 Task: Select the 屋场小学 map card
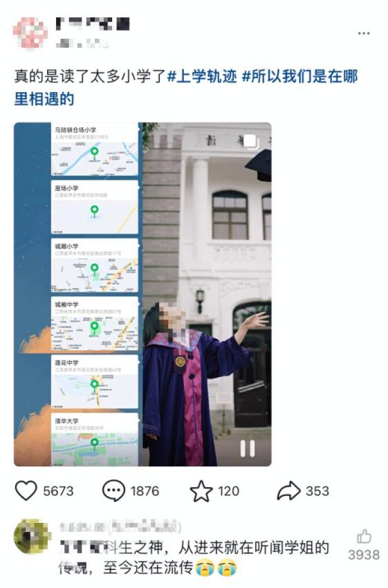95,208
